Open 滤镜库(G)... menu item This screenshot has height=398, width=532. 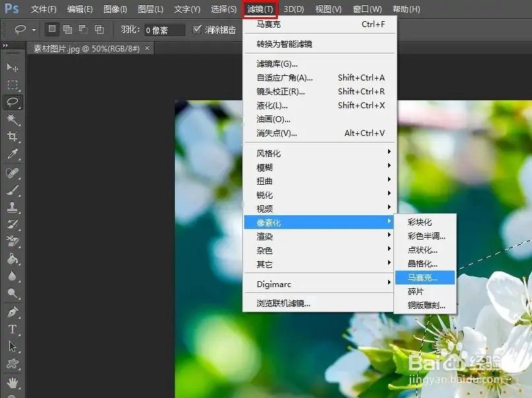319,63
